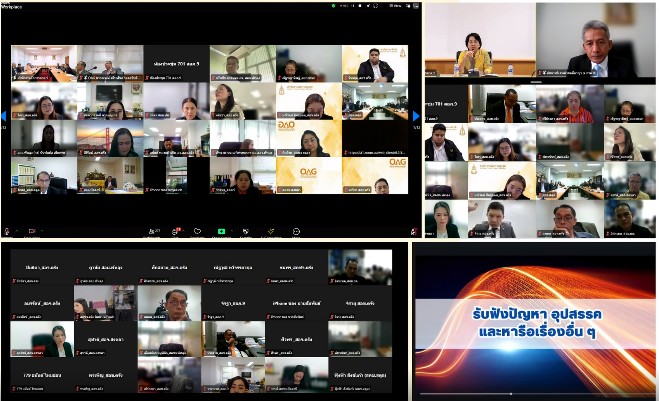Mute the microphone in the meeting toolbar
The image size is (659, 401).
[x=8, y=231]
